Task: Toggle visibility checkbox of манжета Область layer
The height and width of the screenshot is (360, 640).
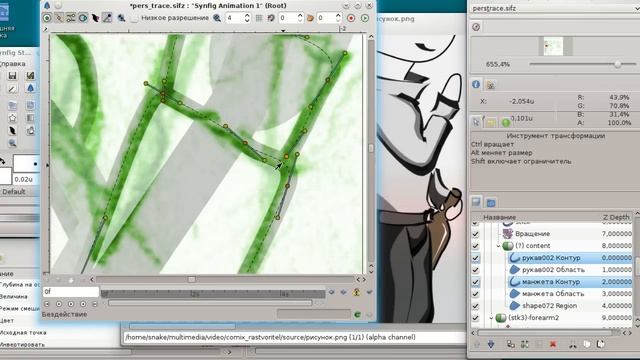Action: 475,294
